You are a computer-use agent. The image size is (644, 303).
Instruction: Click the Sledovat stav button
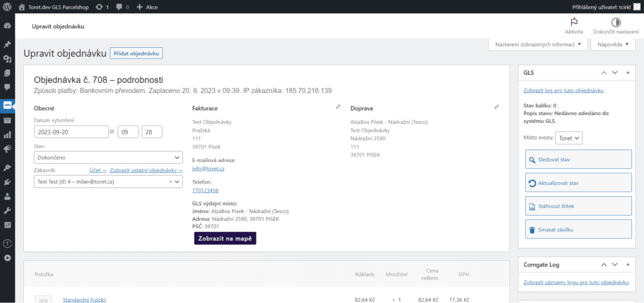coord(579,159)
